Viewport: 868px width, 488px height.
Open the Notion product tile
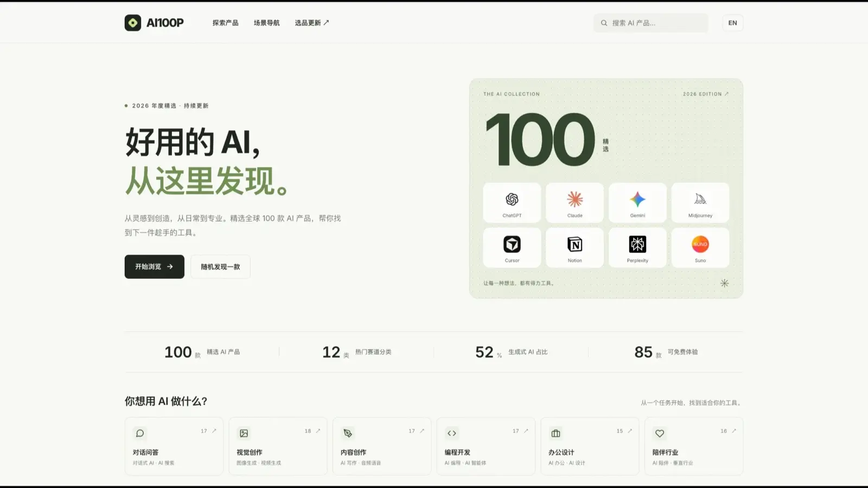[575, 248]
